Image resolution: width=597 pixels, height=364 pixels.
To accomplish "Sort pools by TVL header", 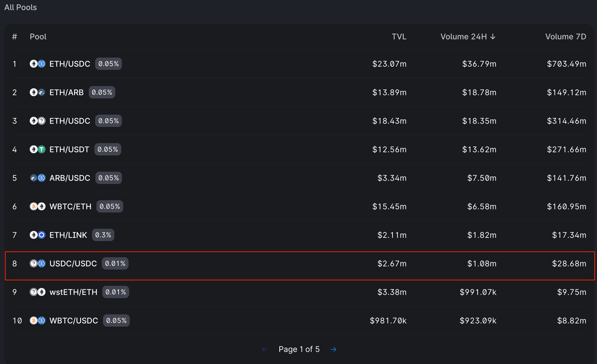I will (399, 37).
